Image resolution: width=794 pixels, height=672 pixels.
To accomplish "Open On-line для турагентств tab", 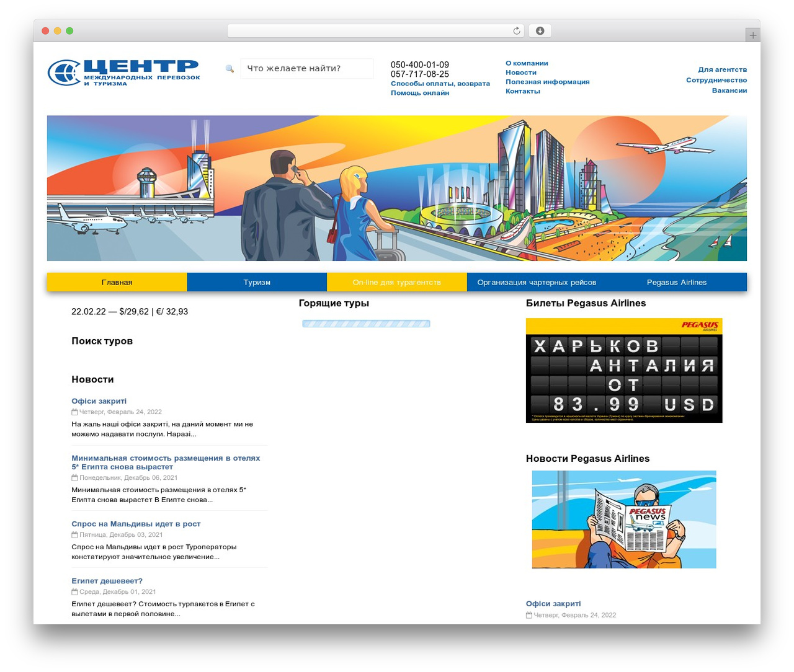I will pos(397,282).
